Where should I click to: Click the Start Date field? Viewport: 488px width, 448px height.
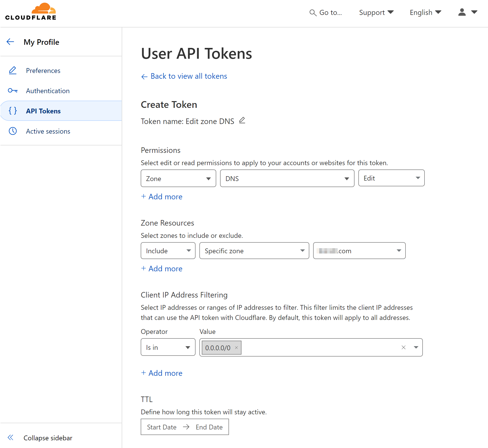coord(162,427)
